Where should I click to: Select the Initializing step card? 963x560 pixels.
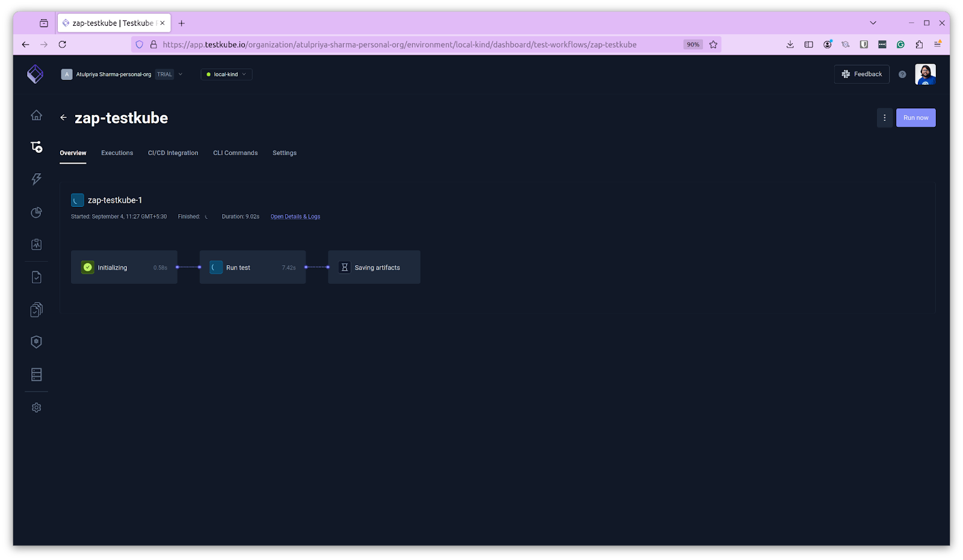[124, 267]
